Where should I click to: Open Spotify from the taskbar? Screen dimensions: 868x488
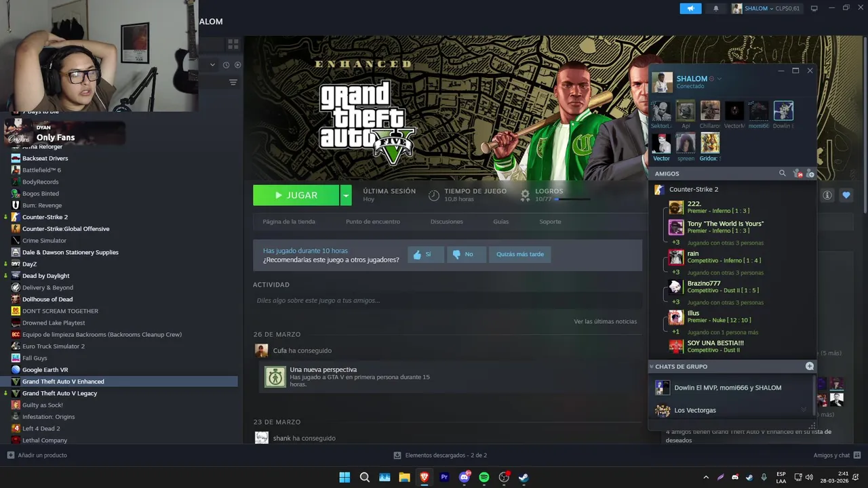pos(484,477)
